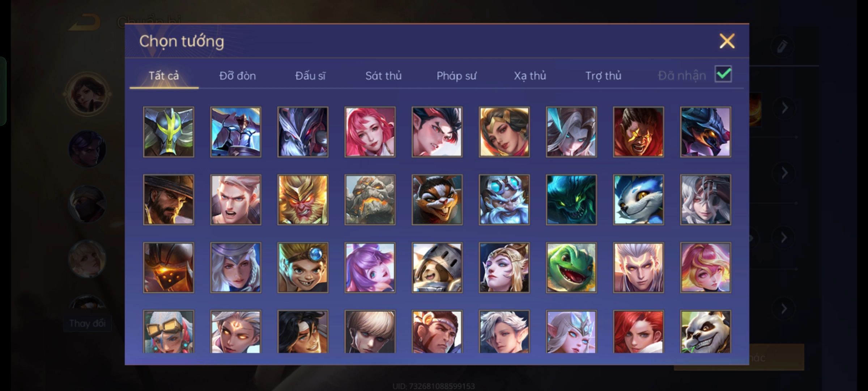
Task: Choose the lava rock golem hero
Action: click(x=370, y=200)
